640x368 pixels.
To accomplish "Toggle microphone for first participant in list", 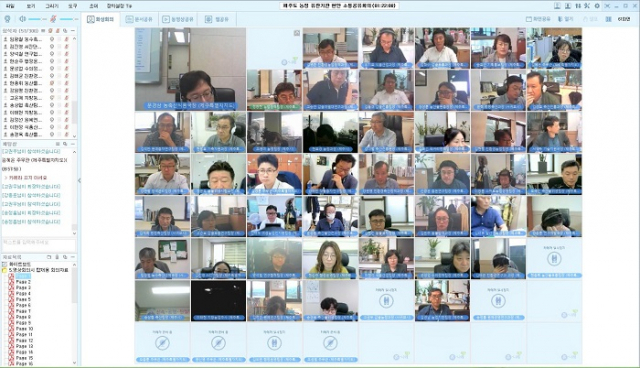I will click(x=66, y=39).
